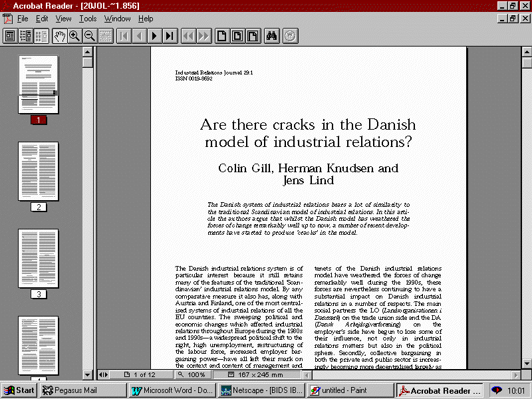The height and width of the screenshot is (399, 532).
Task: Switch to Netscape window in taskbar
Action: [261, 390]
